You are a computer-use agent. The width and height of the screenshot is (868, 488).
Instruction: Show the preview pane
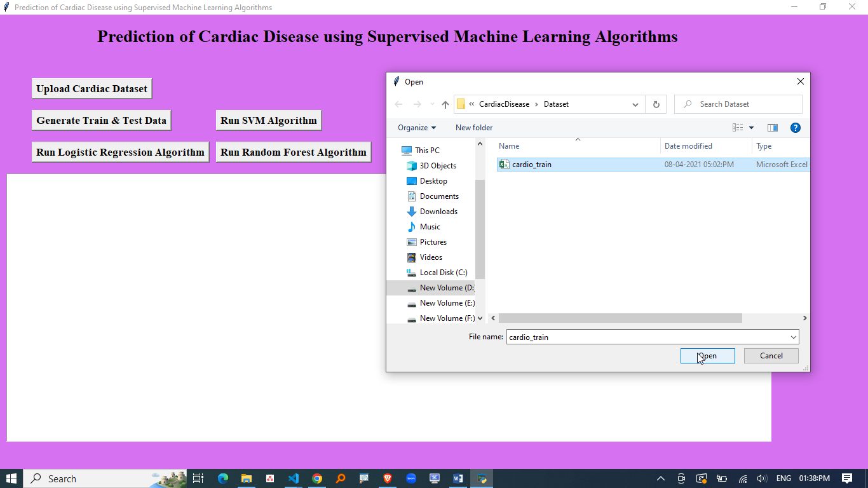(x=773, y=128)
